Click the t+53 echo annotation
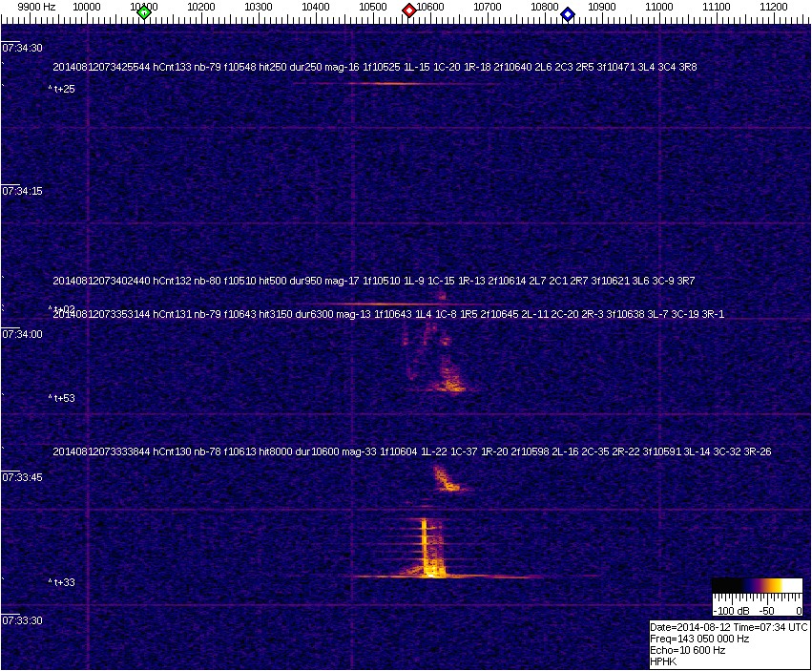812x671 pixels. point(62,398)
